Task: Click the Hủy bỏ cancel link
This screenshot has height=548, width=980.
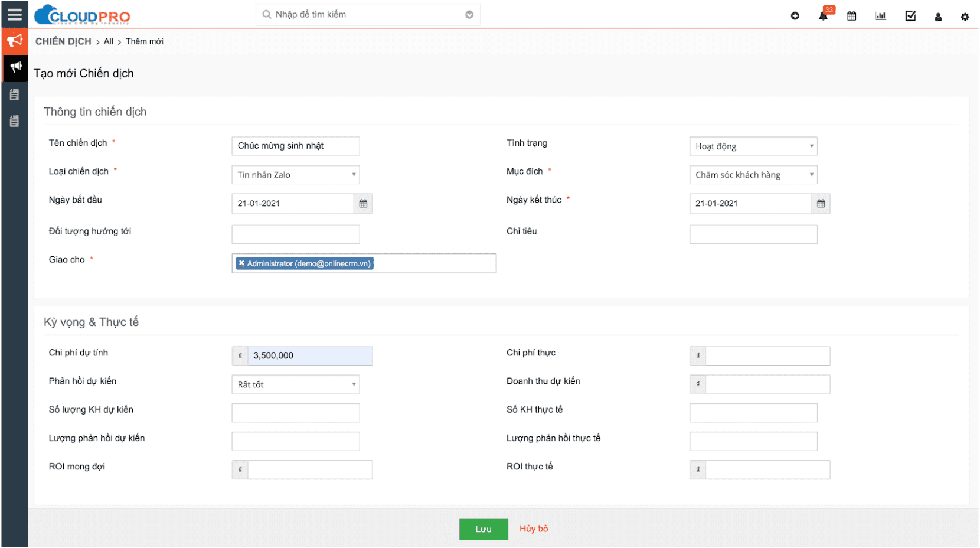Action: click(534, 529)
